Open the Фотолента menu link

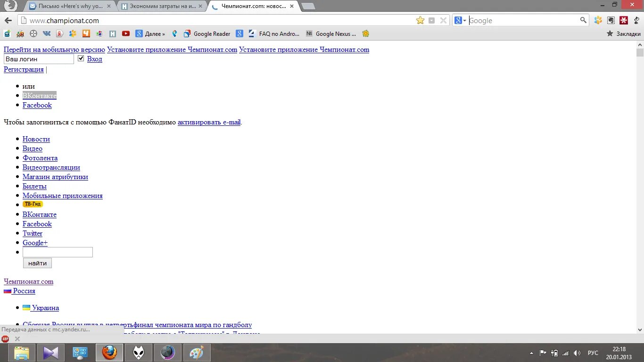pyautogui.click(x=40, y=158)
